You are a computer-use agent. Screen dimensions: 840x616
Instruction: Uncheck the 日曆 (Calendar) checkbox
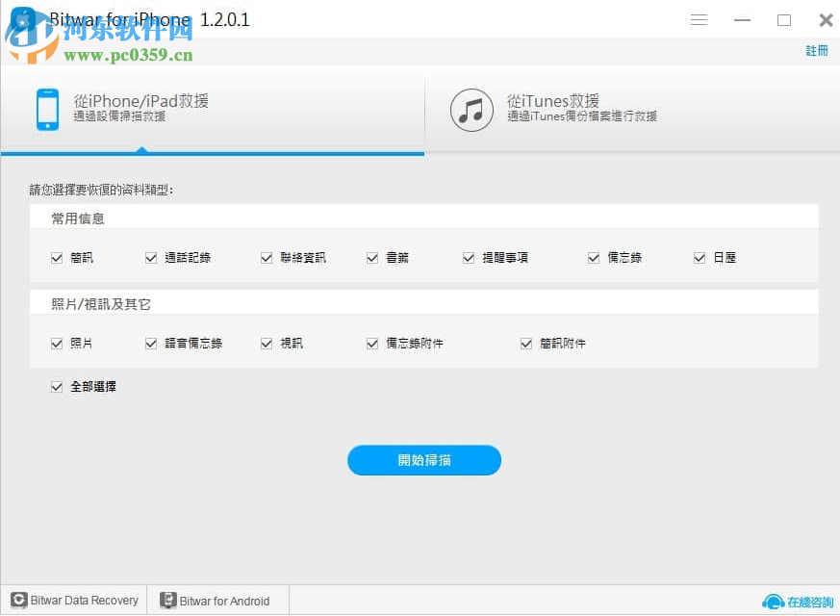[x=700, y=257]
